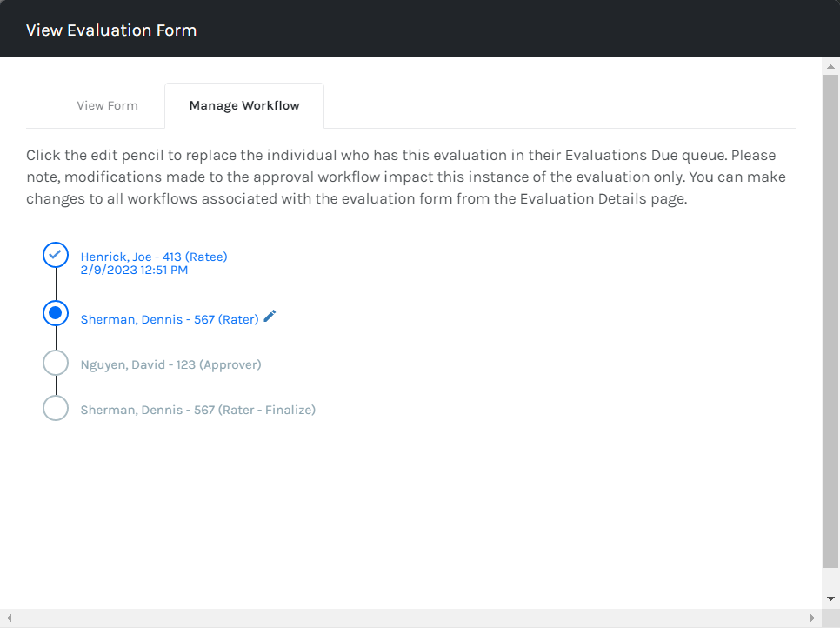Click the horizontal scrollbar left arrow
This screenshot has width=840, height=628.
[9, 618]
